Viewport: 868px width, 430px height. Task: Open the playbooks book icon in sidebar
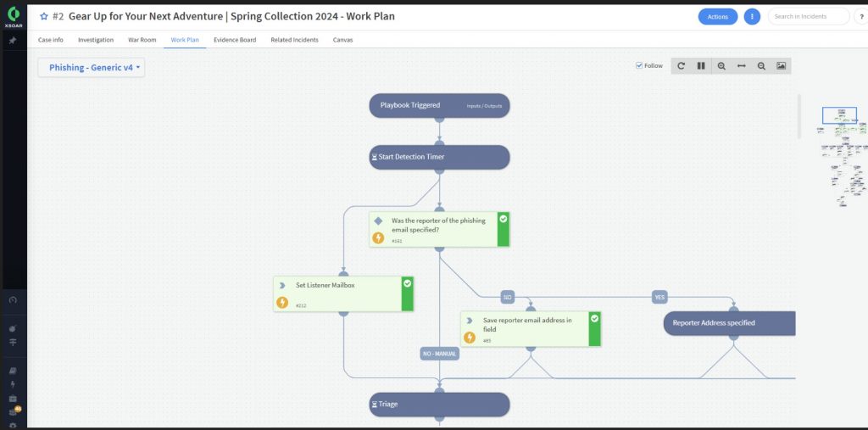14,371
